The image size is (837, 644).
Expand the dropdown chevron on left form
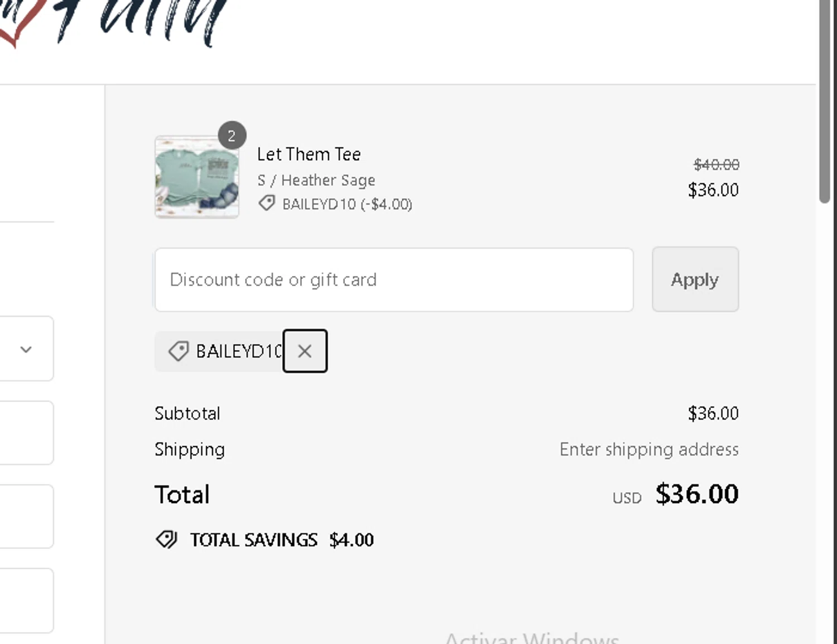pos(26,350)
